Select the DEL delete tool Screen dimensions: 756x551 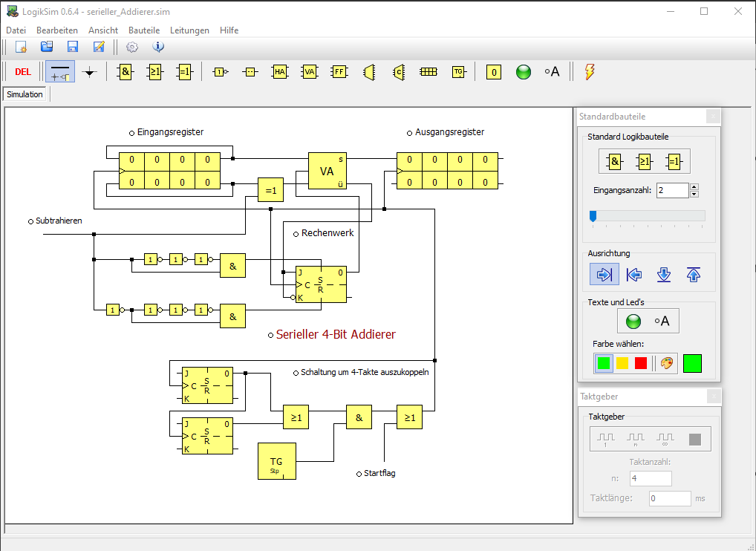23,72
